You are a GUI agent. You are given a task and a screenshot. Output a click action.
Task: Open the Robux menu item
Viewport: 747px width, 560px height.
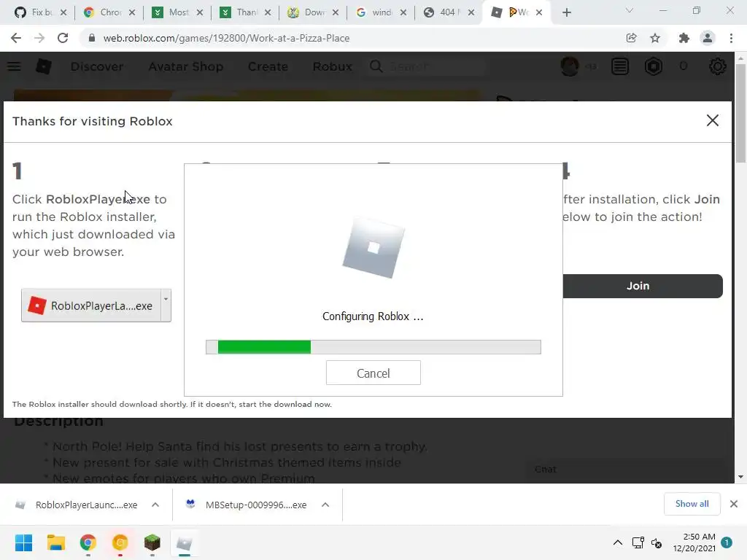332,66
